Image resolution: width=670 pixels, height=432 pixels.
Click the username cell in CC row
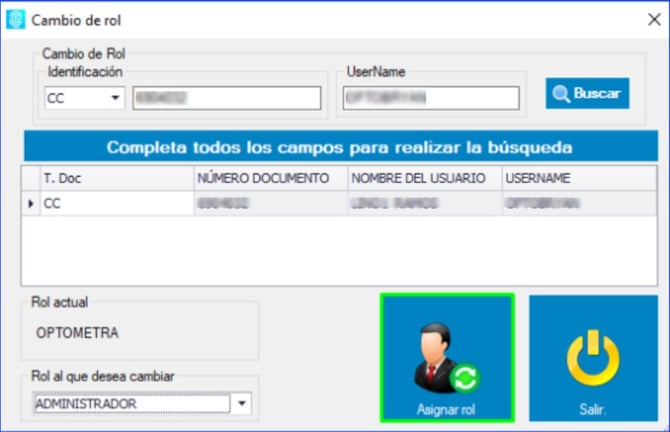[x=579, y=203]
